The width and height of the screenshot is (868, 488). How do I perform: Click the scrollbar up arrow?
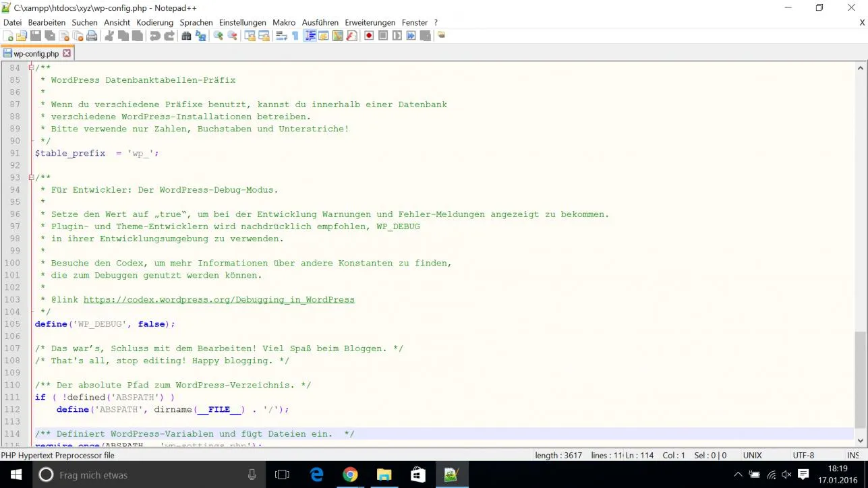(x=860, y=68)
